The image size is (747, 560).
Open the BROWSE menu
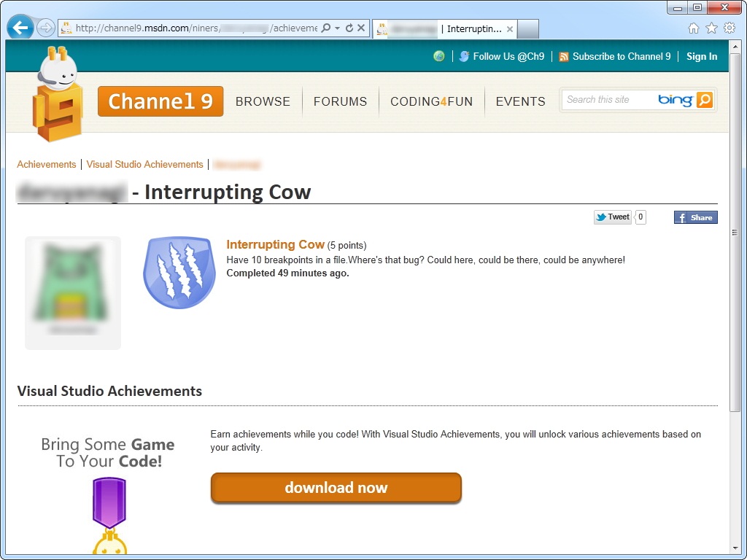(263, 102)
